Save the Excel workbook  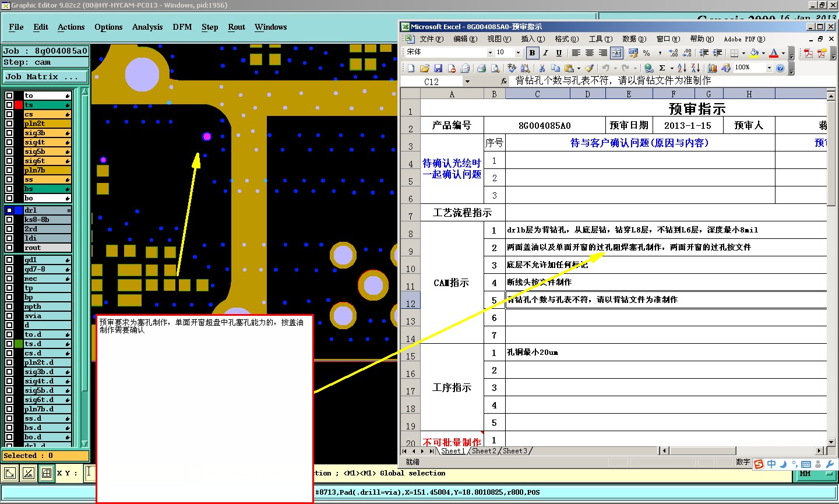438,68
